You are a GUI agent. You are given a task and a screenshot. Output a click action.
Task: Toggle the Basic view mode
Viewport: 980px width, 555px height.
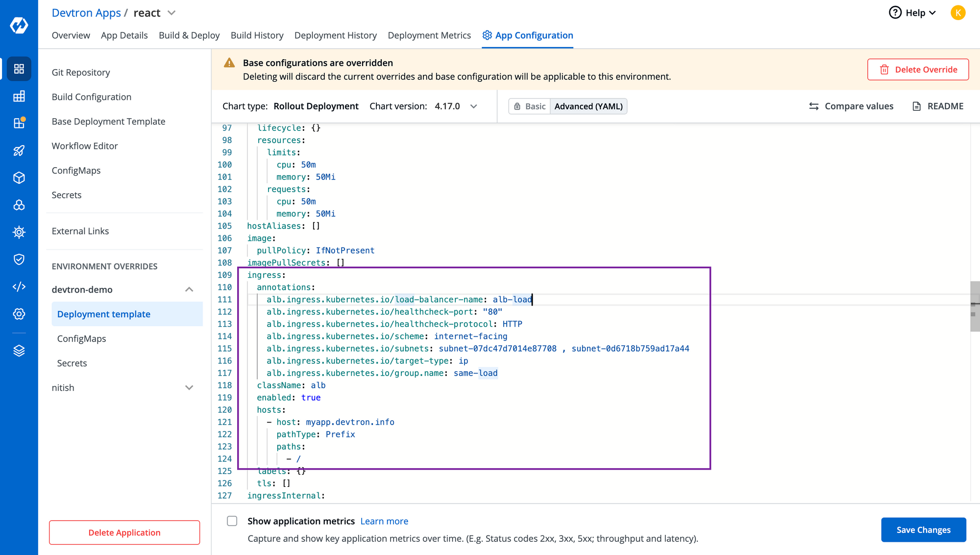coord(530,106)
